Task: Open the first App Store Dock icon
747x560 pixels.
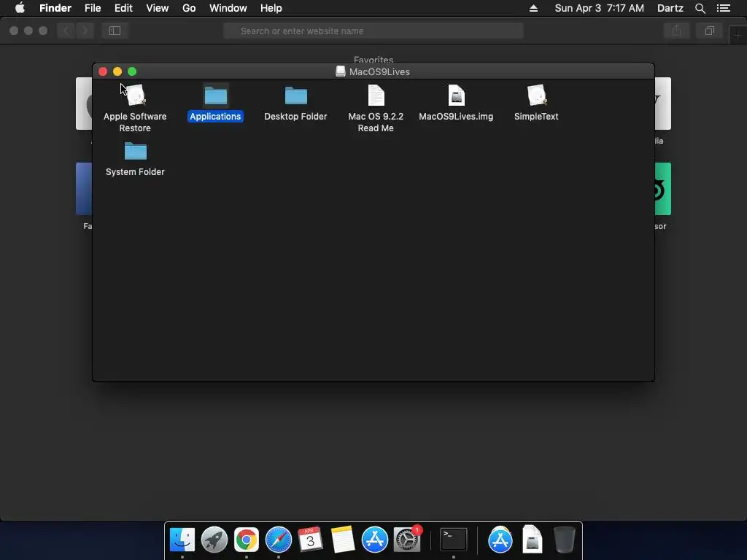Action: (x=374, y=540)
